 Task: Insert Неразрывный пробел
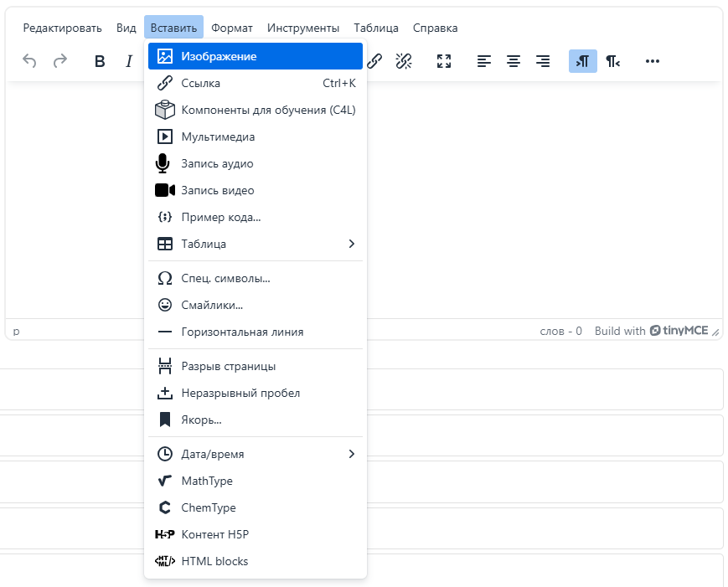(x=256, y=393)
